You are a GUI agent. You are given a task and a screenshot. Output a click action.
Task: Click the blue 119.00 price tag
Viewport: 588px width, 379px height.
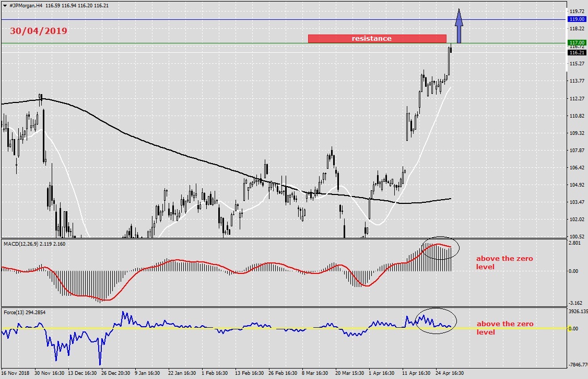pyautogui.click(x=577, y=19)
